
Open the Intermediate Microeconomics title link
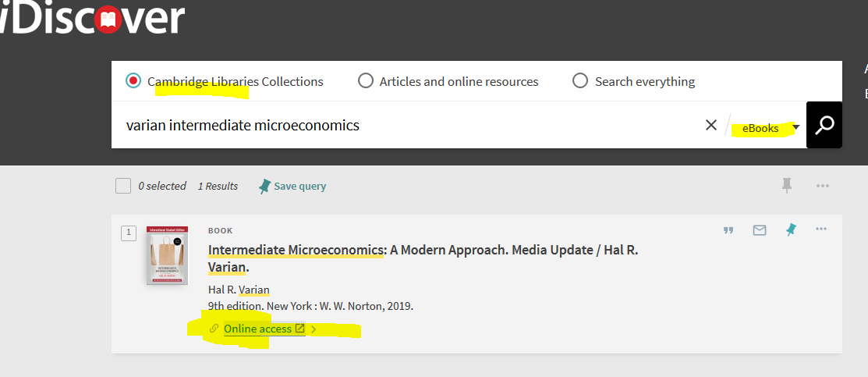(423, 258)
